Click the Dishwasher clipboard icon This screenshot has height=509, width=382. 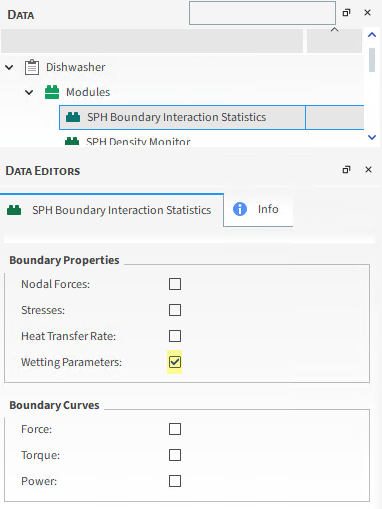coord(32,67)
